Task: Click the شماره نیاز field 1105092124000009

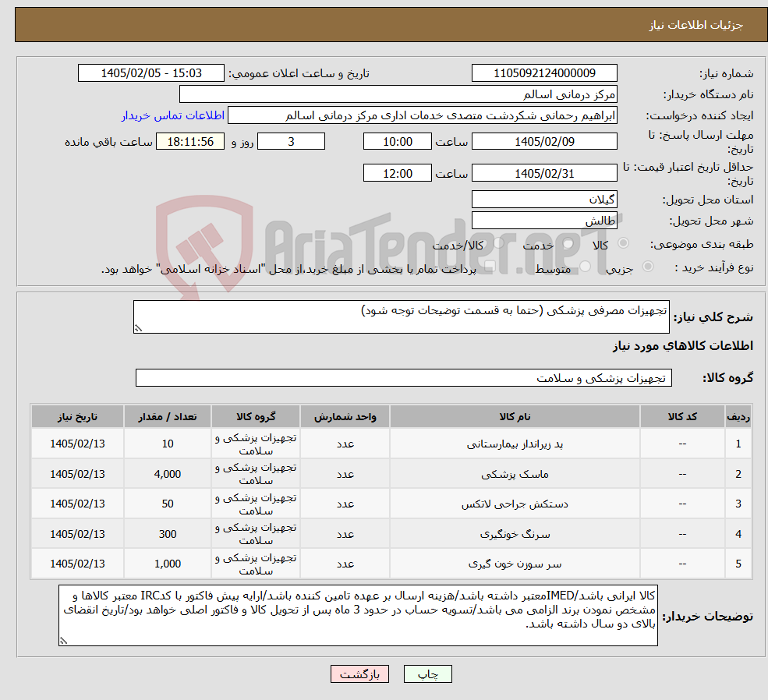Action: point(544,73)
